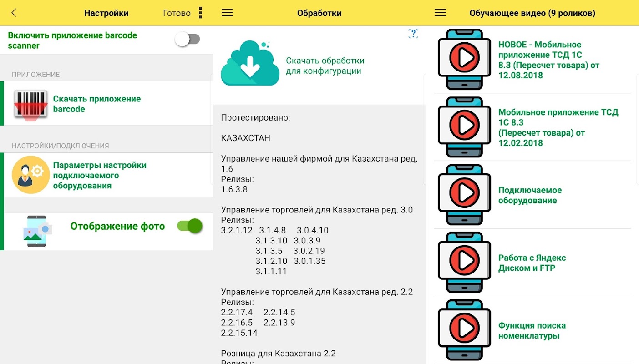Select the Настройки screen title
The image size is (639, 364).
click(x=106, y=13)
